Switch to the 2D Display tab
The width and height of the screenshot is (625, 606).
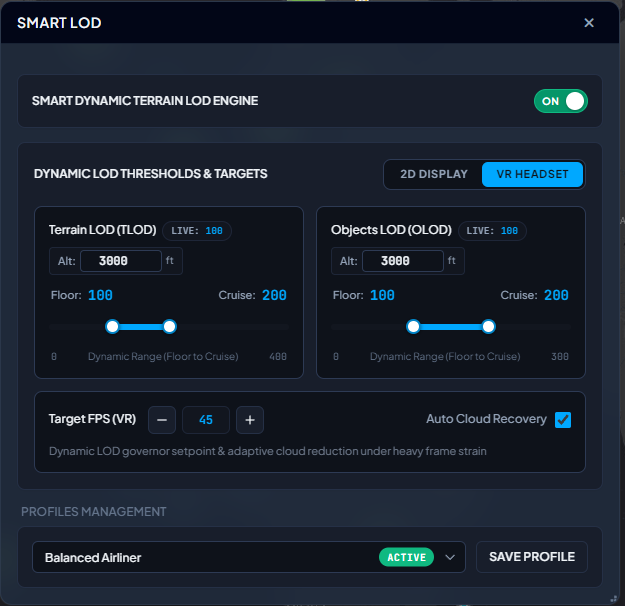(x=434, y=174)
